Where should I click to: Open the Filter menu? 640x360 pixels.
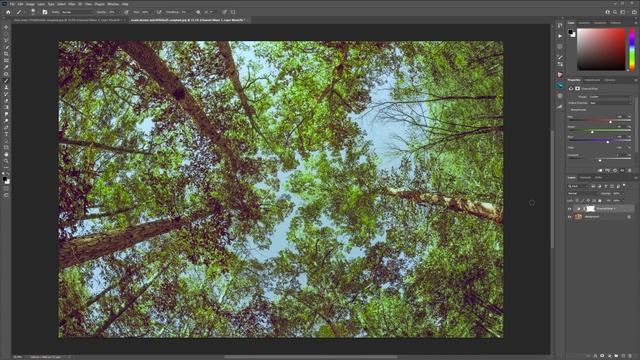(72, 4)
